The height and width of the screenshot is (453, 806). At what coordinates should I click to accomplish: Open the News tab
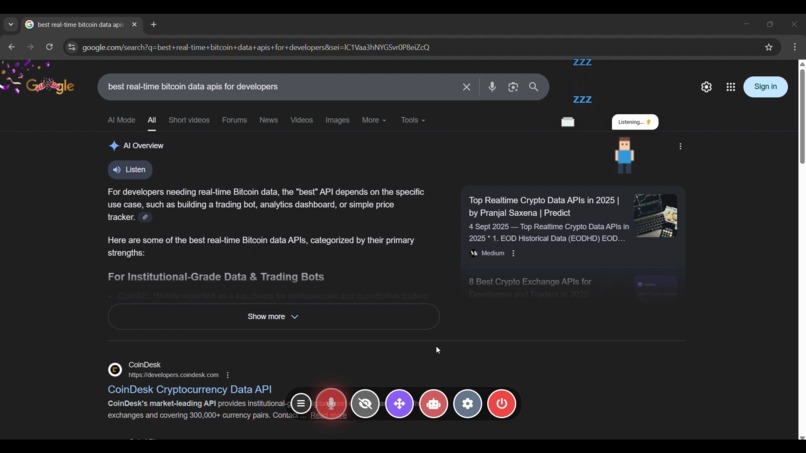click(268, 120)
